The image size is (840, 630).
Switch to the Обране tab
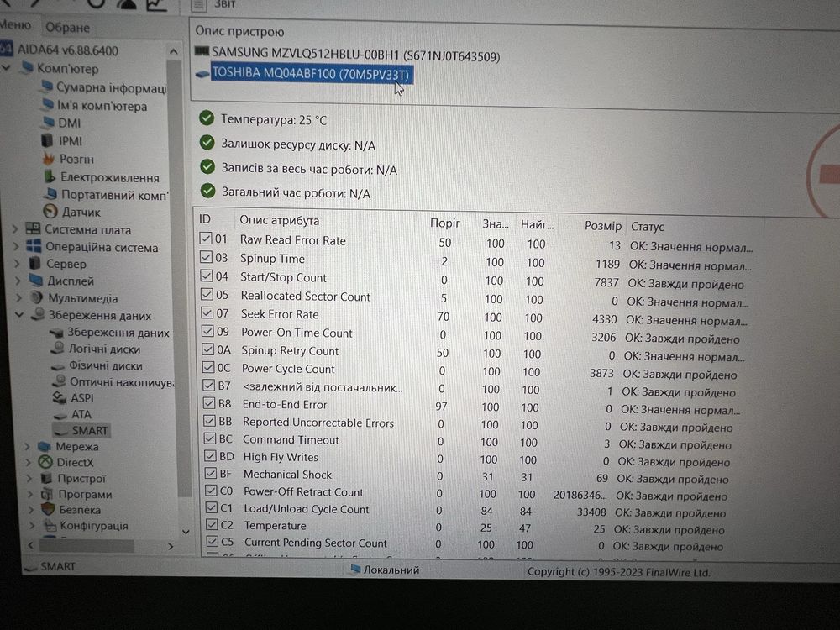tap(67, 27)
